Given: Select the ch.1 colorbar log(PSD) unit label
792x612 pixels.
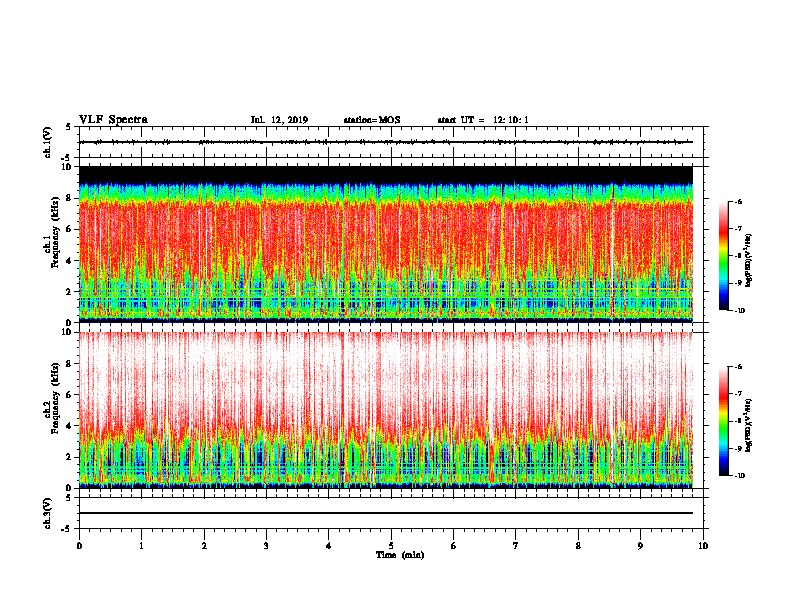Looking at the screenshot, I should [748, 261].
